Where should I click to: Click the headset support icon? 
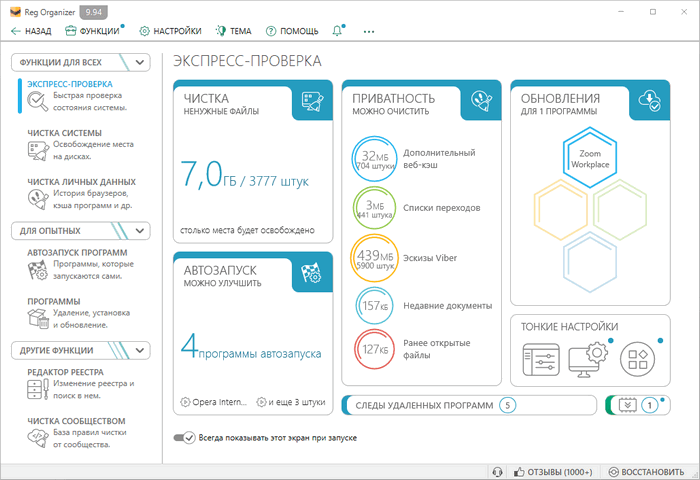(497, 472)
